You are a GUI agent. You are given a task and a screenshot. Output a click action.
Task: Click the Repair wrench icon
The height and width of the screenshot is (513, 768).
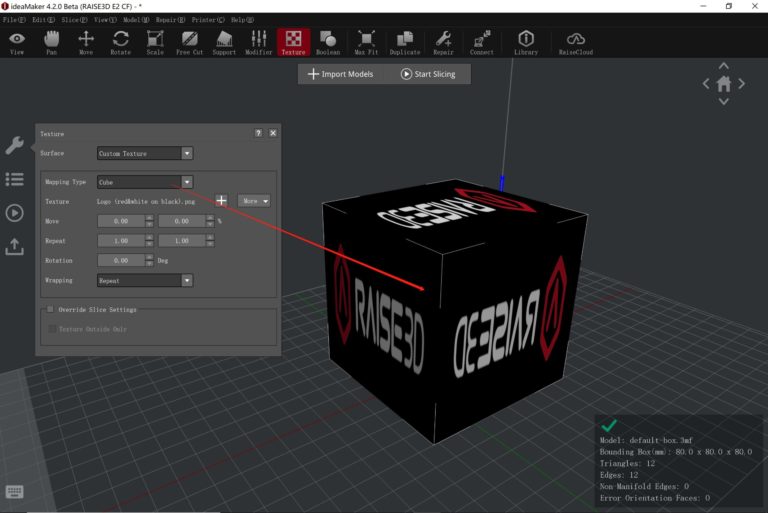pos(443,41)
